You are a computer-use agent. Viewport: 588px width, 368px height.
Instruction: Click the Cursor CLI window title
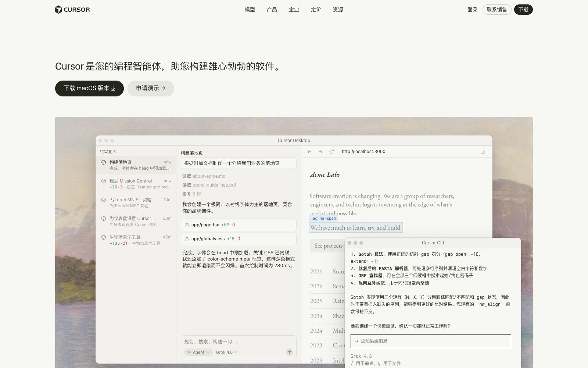(x=433, y=243)
